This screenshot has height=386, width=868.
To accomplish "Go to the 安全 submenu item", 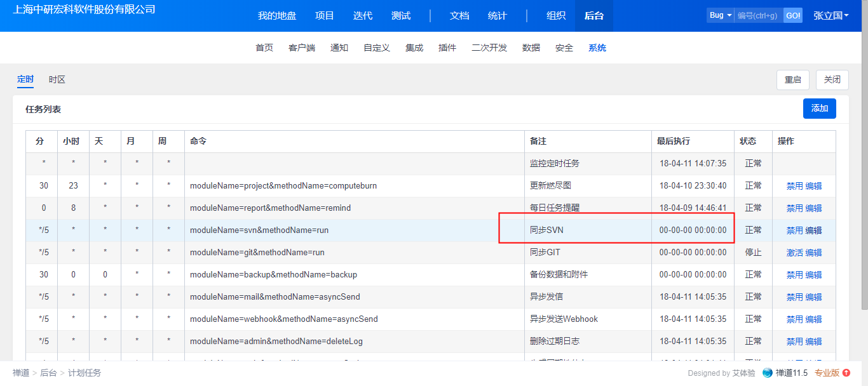I will 564,48.
